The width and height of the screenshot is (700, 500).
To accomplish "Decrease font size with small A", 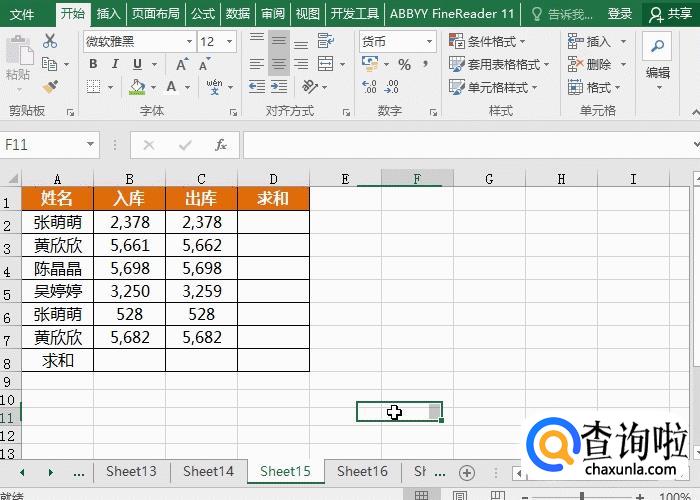I will tap(204, 64).
